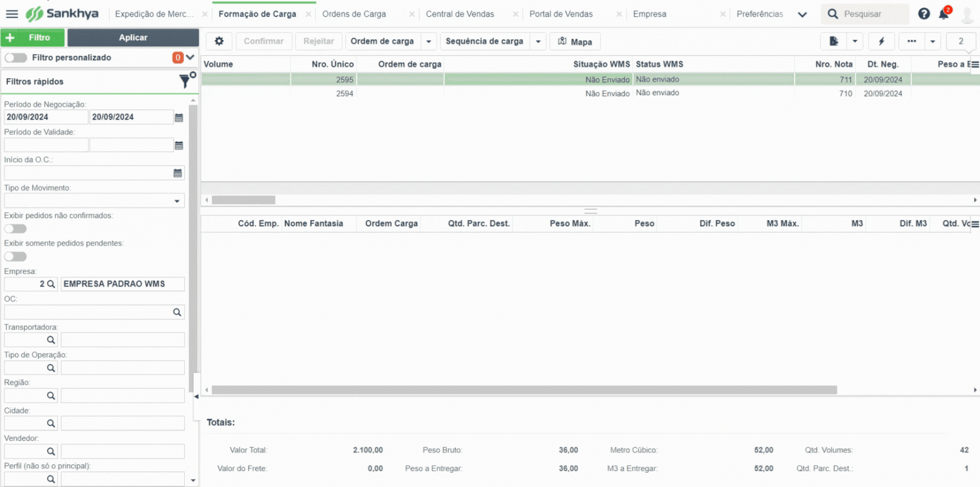Click the Perfil lookup magnifier

coord(51,479)
